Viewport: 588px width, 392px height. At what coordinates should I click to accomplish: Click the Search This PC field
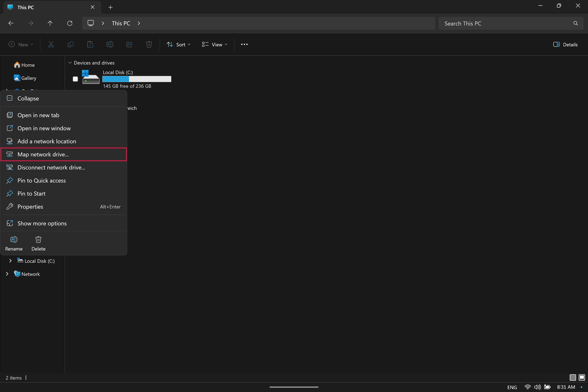pyautogui.click(x=511, y=23)
